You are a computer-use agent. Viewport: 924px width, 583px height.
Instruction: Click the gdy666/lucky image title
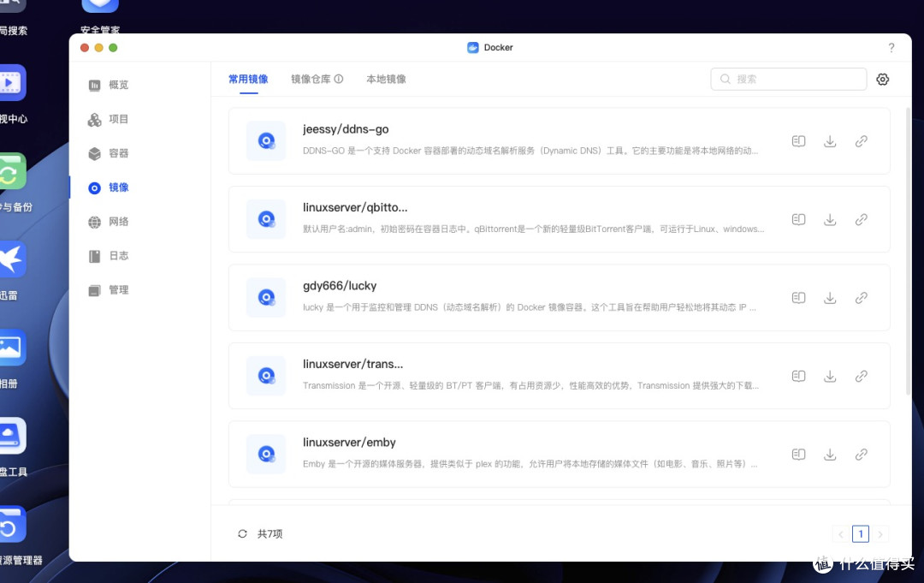(x=340, y=286)
